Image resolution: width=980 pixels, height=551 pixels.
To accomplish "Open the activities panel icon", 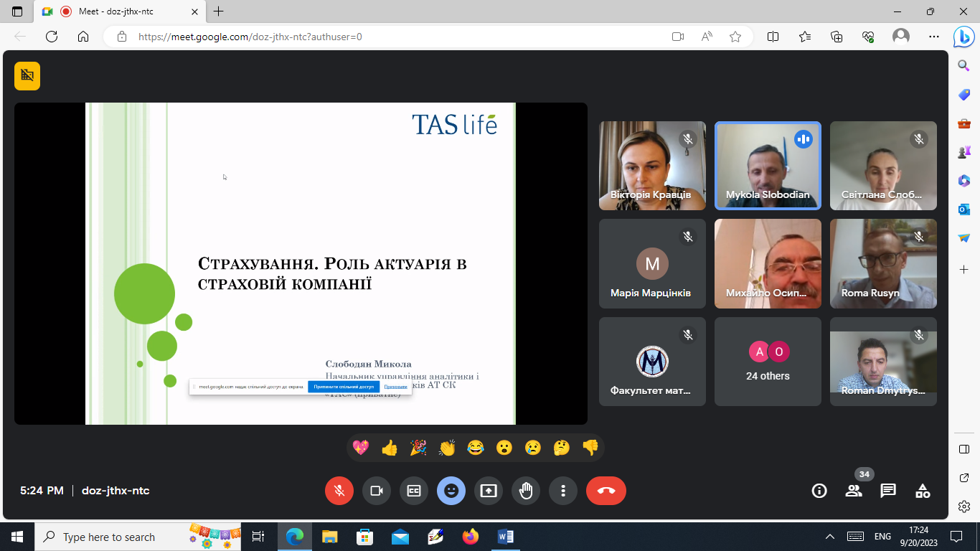I will (923, 491).
